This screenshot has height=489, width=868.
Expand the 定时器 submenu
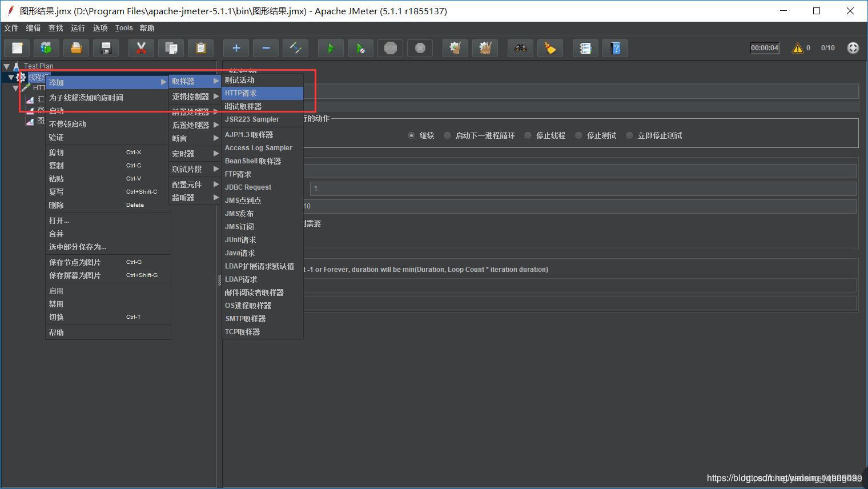pyautogui.click(x=195, y=154)
